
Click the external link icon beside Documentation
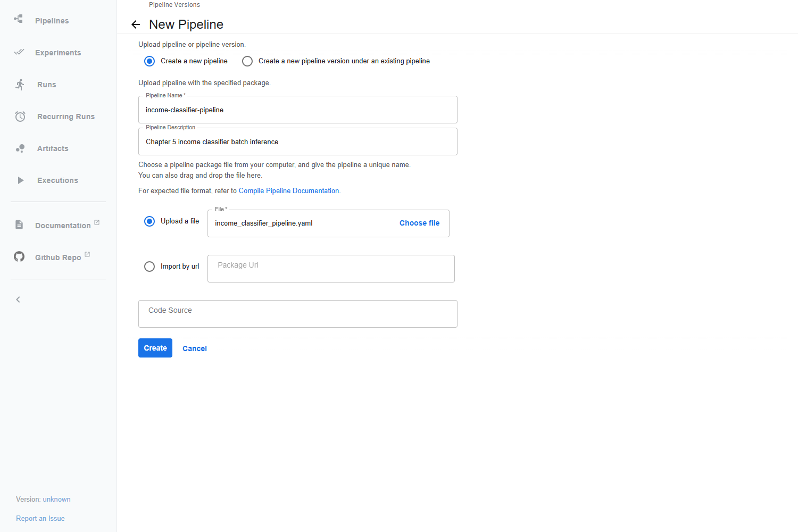[x=97, y=222]
